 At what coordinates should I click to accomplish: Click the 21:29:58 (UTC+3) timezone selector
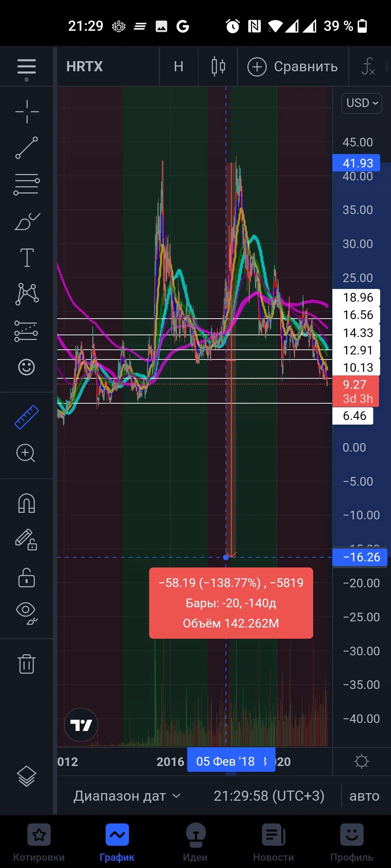click(x=269, y=796)
